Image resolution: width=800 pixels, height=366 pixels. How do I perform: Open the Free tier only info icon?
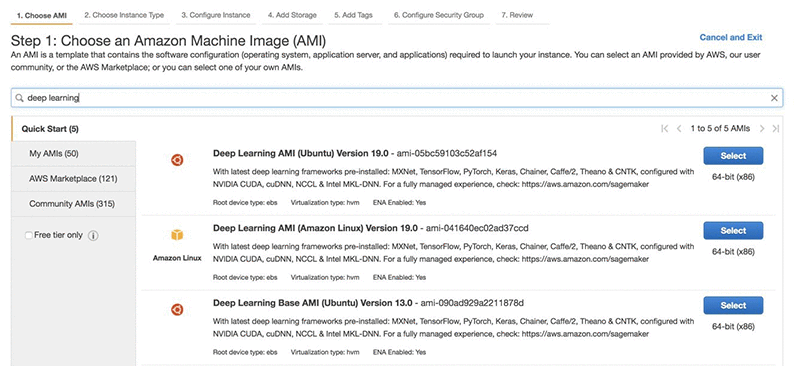(93, 236)
